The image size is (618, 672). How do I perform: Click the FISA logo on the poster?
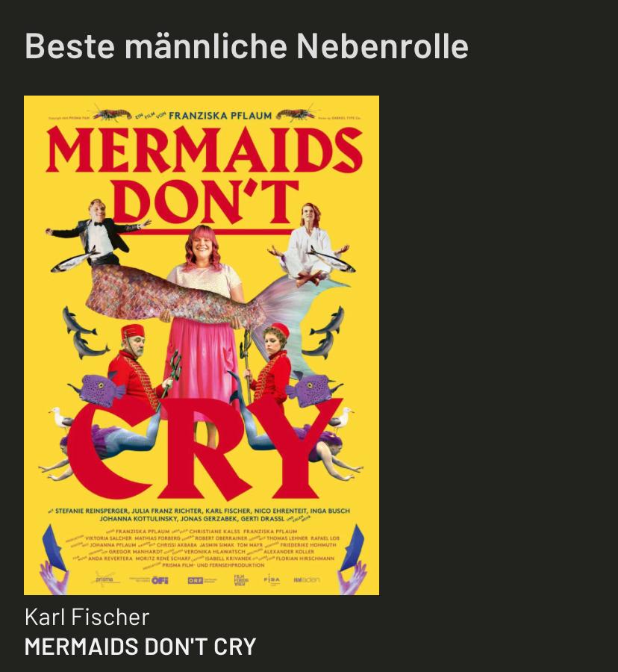pos(272,580)
